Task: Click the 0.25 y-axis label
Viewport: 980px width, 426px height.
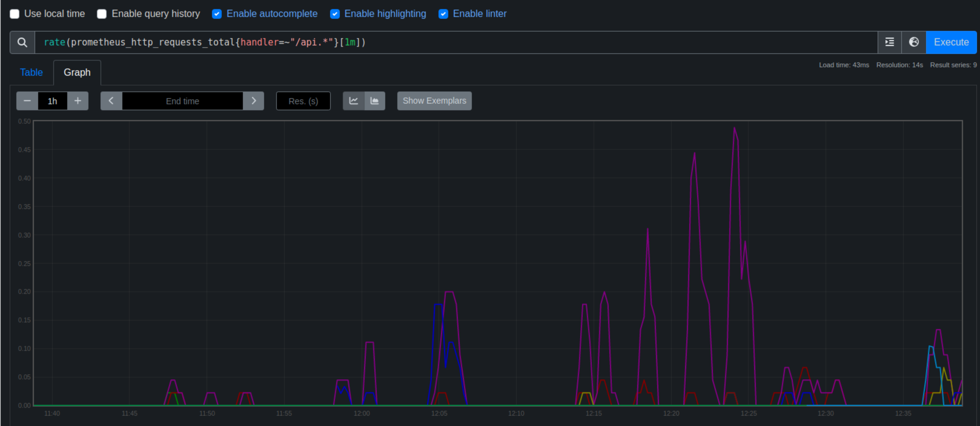Action: tap(24, 263)
